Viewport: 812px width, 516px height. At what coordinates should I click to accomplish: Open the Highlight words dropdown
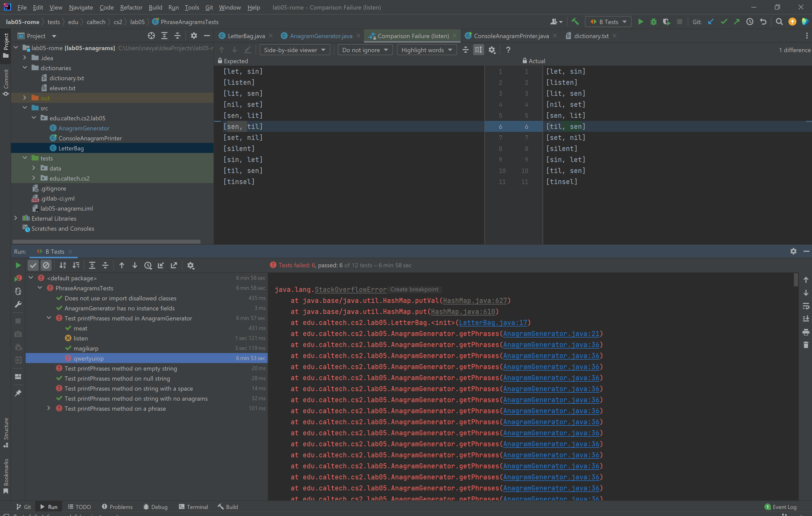click(x=426, y=50)
